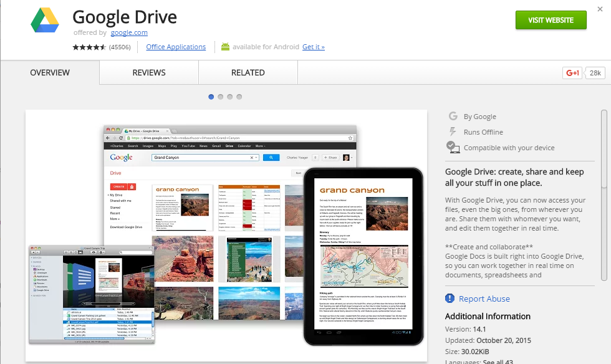Click the 'By Google' G icon
This screenshot has width=611, height=364.
453,116
